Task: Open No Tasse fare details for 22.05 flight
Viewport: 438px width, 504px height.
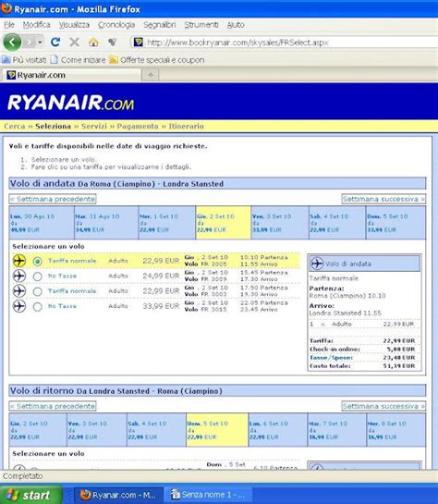Action: pos(62,306)
